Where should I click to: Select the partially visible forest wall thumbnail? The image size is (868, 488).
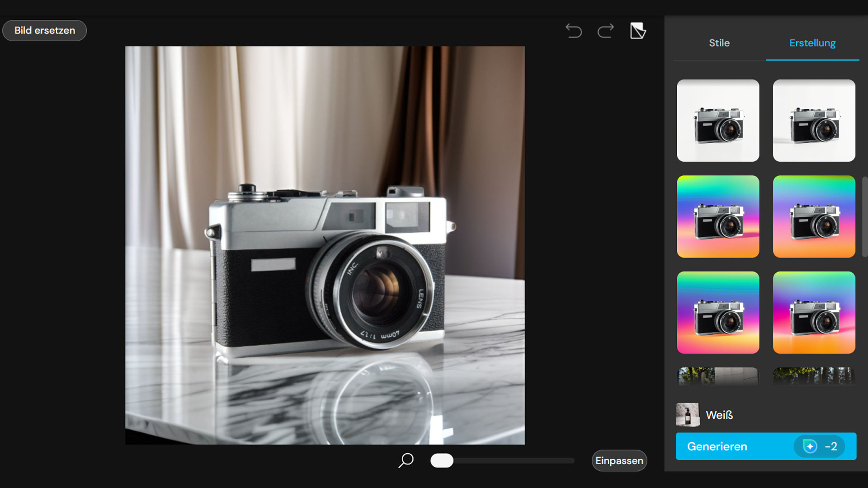point(718,376)
